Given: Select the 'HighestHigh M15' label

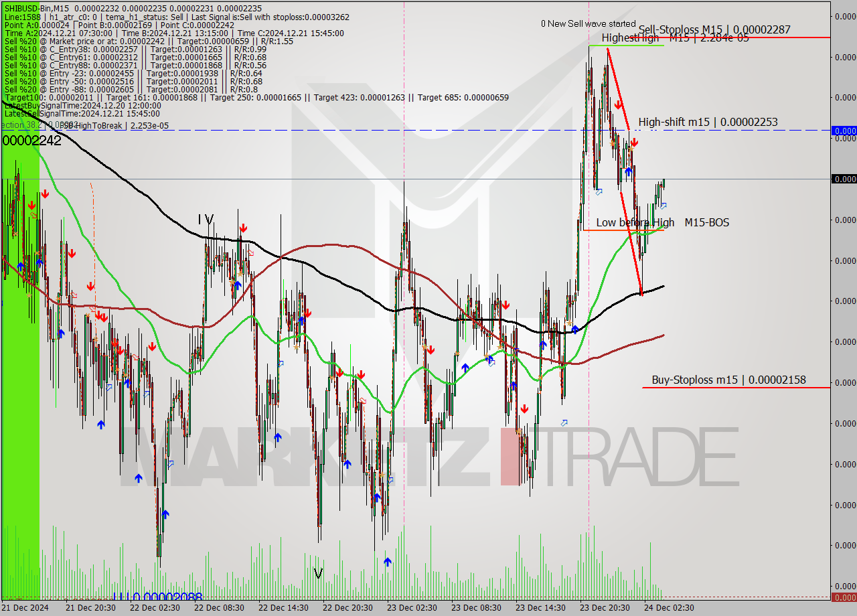Looking at the screenshot, I should (x=675, y=38).
